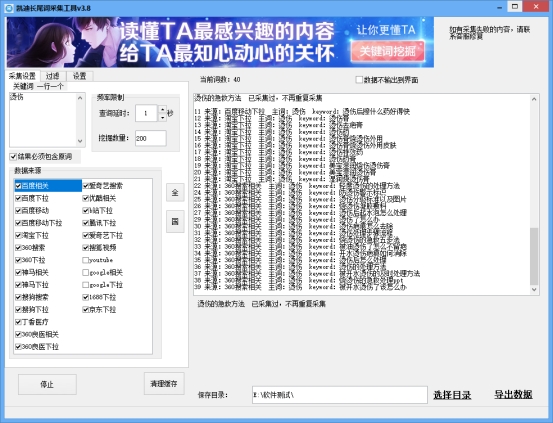
Task: Uncheck the 百度下拉 source
Action: pos(18,198)
